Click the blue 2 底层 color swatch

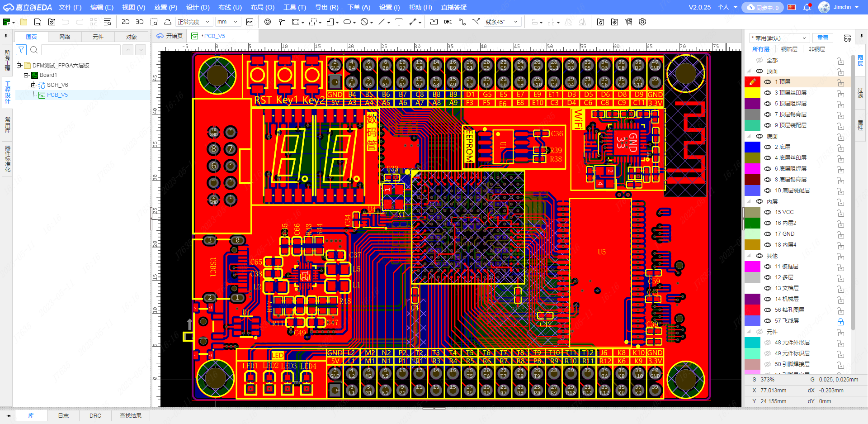point(752,147)
